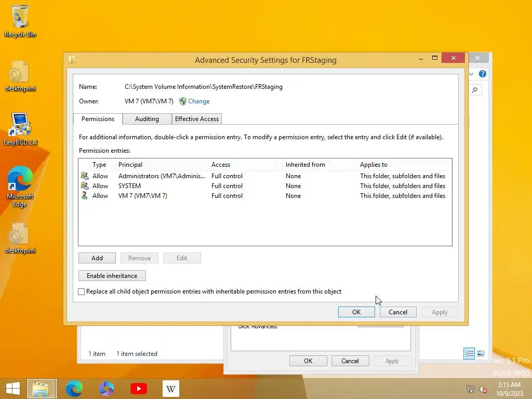Click the network tray icon
Screen dimensions: 532x399
pos(470,389)
